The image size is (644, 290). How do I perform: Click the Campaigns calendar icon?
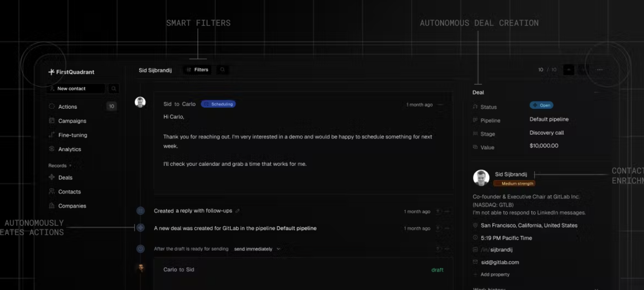click(52, 121)
